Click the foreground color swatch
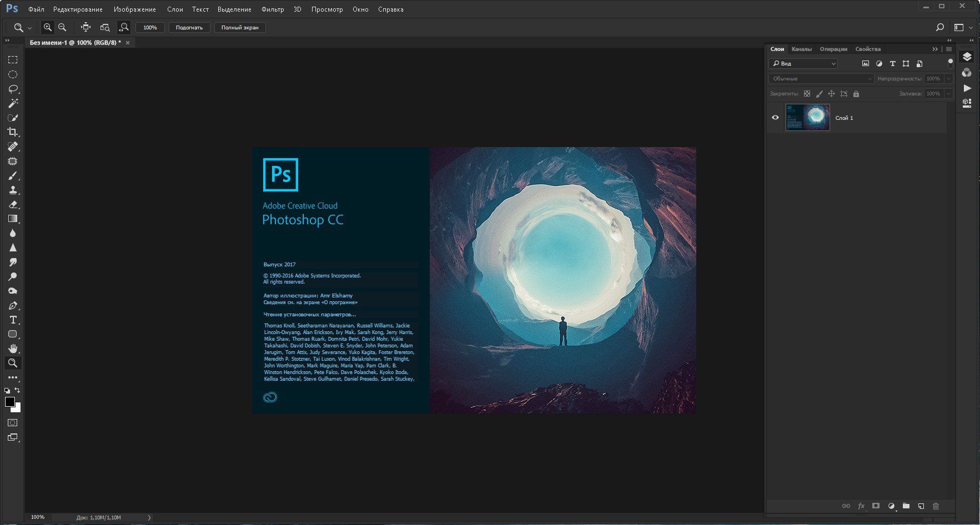 point(9,402)
